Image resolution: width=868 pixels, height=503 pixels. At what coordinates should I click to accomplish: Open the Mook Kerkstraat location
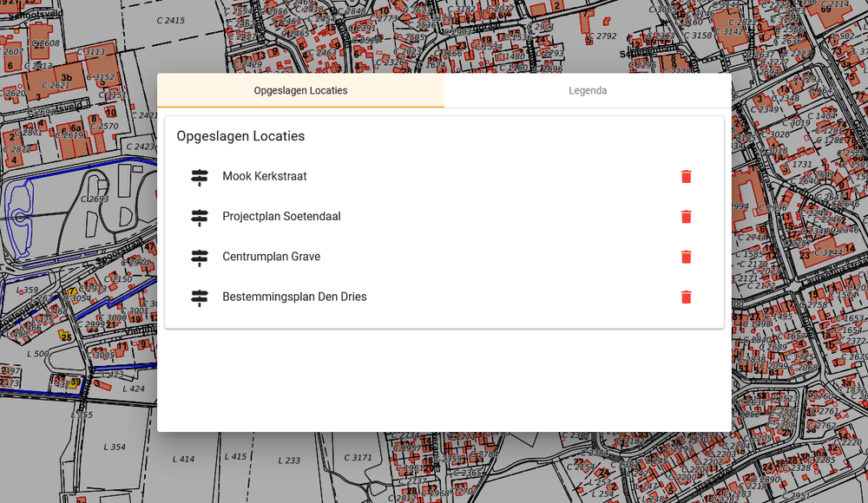pos(265,177)
